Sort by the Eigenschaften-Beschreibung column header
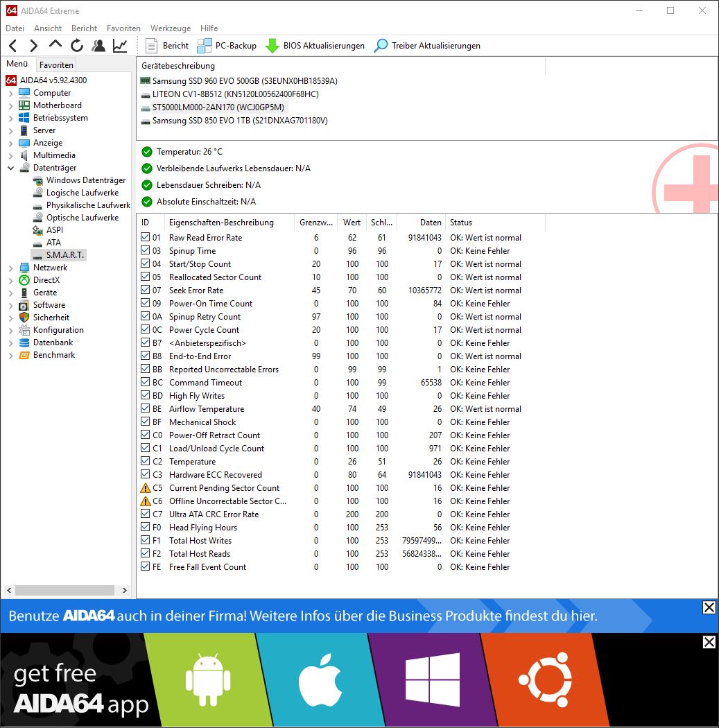Image resolution: width=719 pixels, height=728 pixels. [x=229, y=223]
